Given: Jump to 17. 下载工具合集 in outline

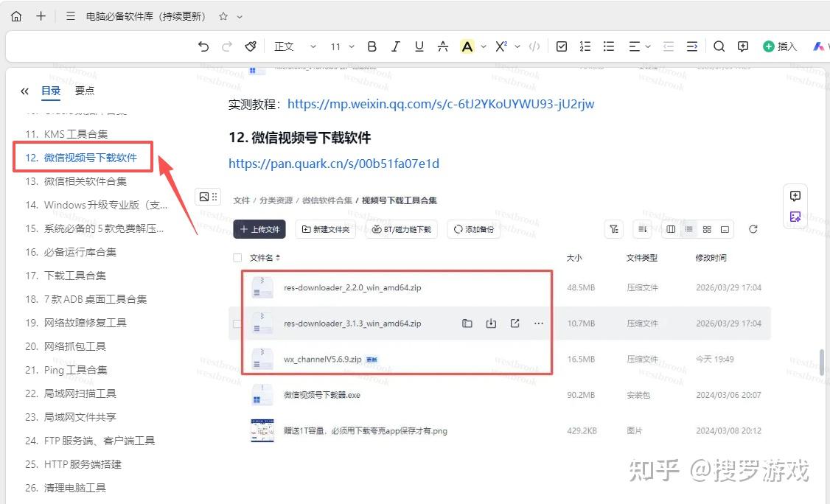Looking at the screenshot, I should (x=66, y=276).
